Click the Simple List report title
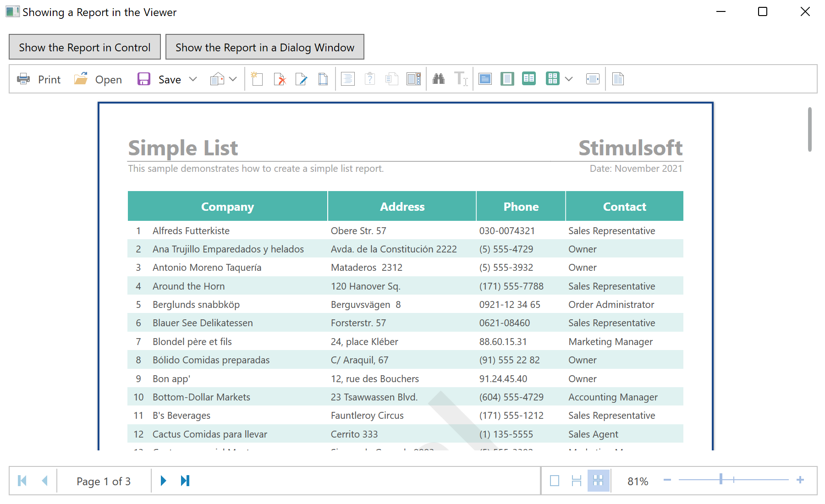Viewport: 825px width, 504px height. pyautogui.click(x=183, y=148)
